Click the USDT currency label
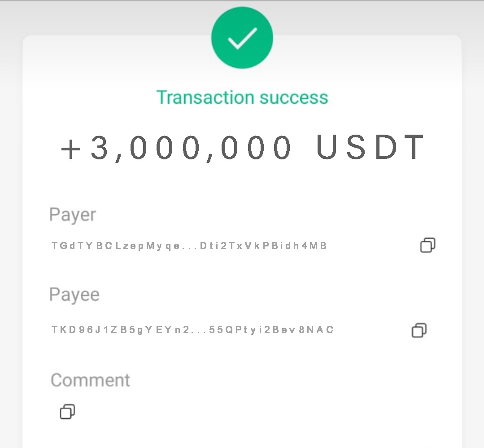Image resolution: width=484 pixels, height=448 pixels. pyautogui.click(x=371, y=147)
